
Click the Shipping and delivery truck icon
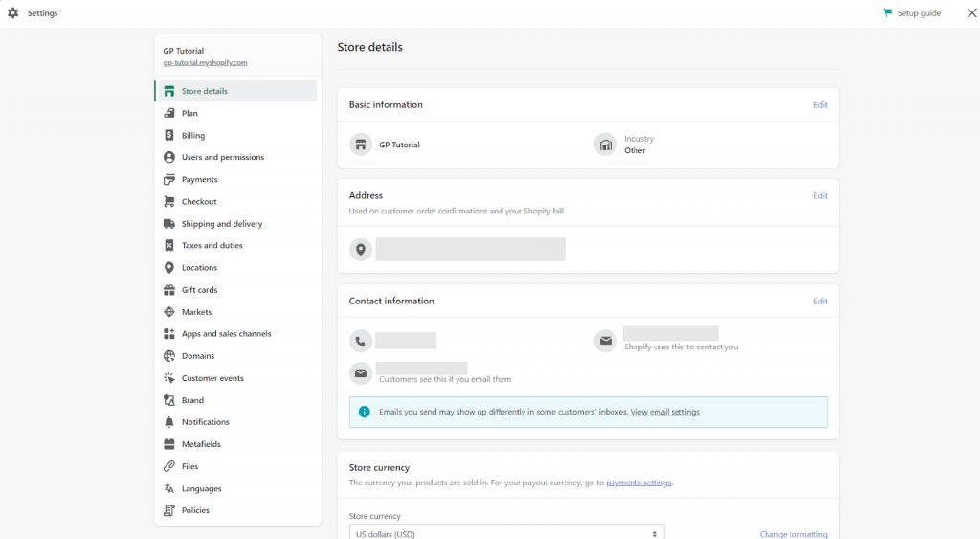pos(168,223)
